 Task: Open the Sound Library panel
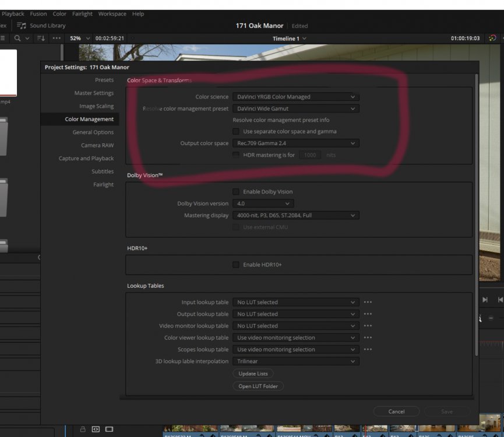pyautogui.click(x=41, y=26)
